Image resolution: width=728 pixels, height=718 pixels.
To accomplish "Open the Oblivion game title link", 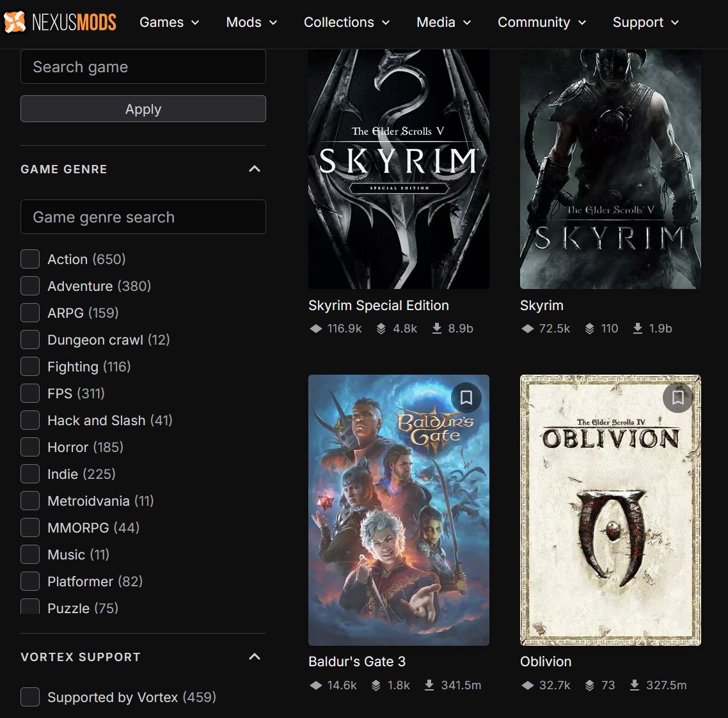I will point(546,661).
